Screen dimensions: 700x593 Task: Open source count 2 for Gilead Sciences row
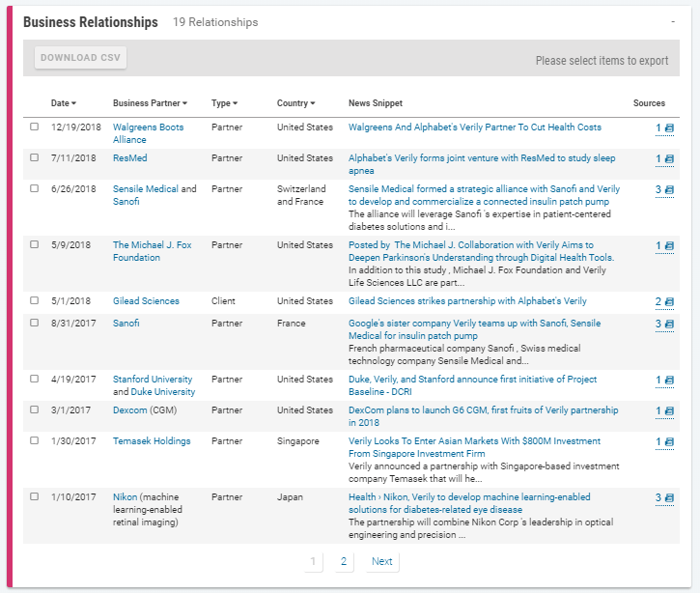pos(658,302)
